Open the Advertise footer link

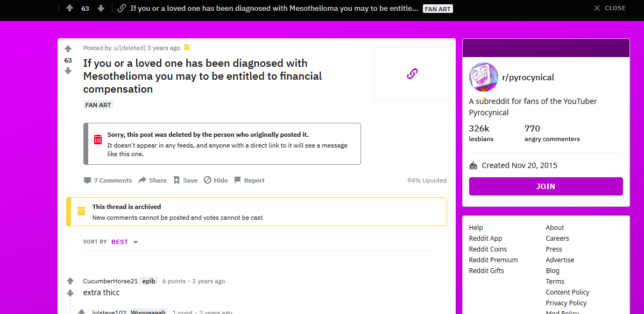point(560,260)
